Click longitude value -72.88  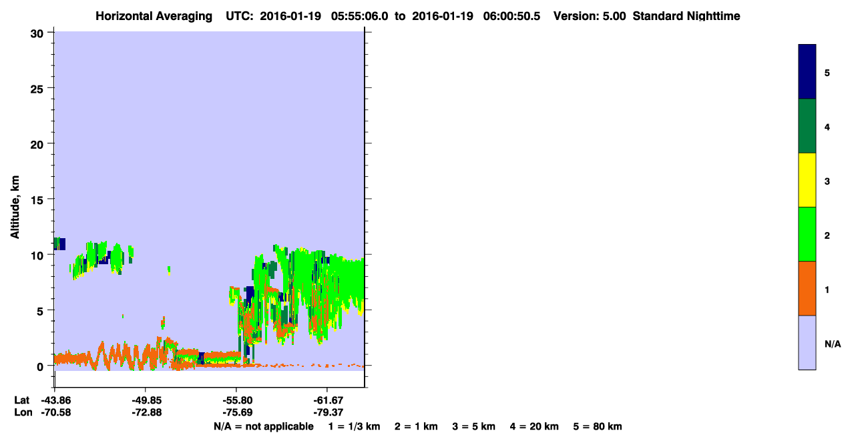(146, 412)
